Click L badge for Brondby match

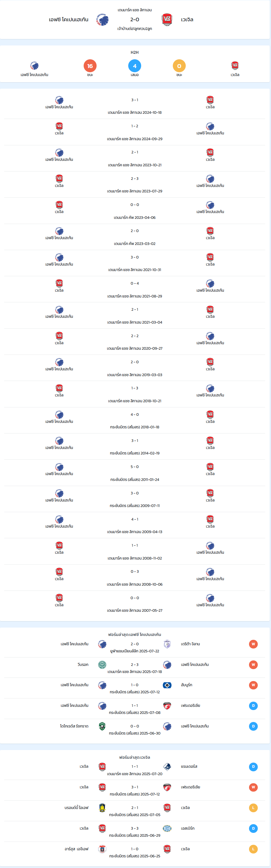(254, 808)
